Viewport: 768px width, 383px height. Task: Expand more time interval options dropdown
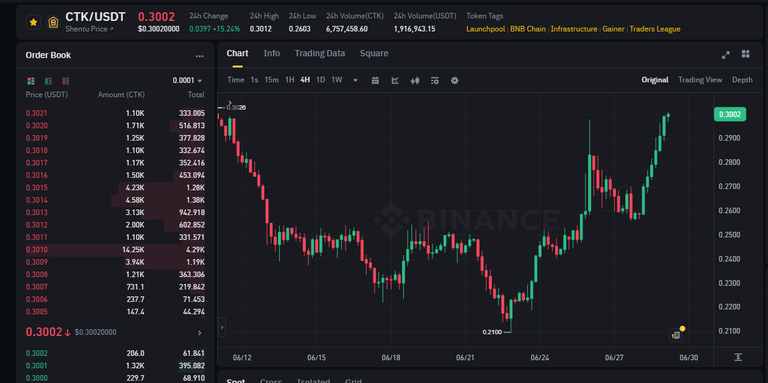point(355,80)
